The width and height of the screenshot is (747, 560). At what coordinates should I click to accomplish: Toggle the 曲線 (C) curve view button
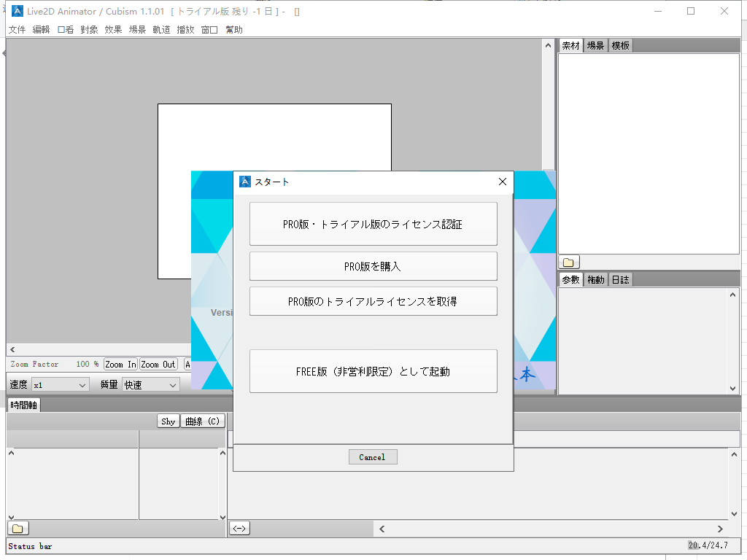click(x=203, y=421)
